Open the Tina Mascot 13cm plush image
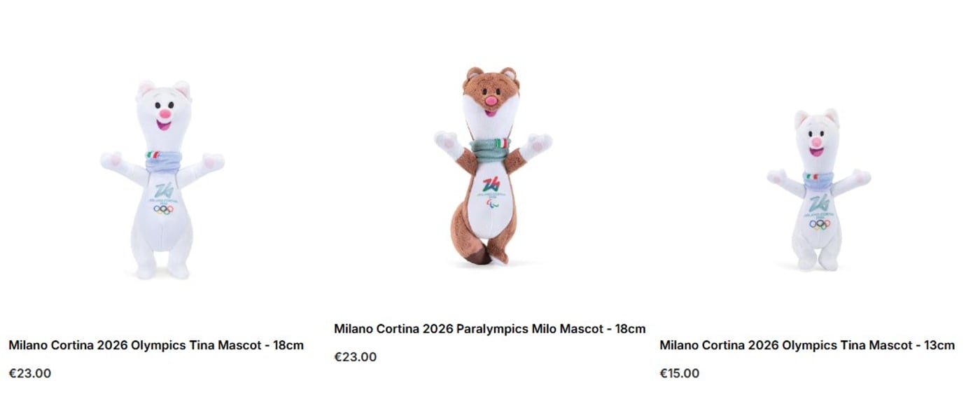 [818, 190]
